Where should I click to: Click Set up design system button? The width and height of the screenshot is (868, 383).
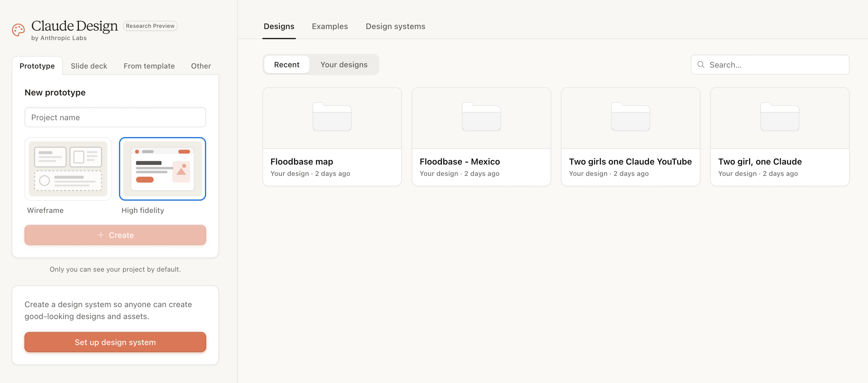point(115,342)
